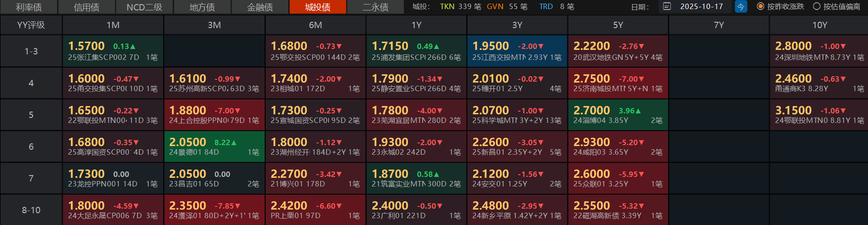Viewport: 868px width, 225px height.
Task: Open the 24鄂联投MTN cell at 3.1500
Action: tap(820, 115)
